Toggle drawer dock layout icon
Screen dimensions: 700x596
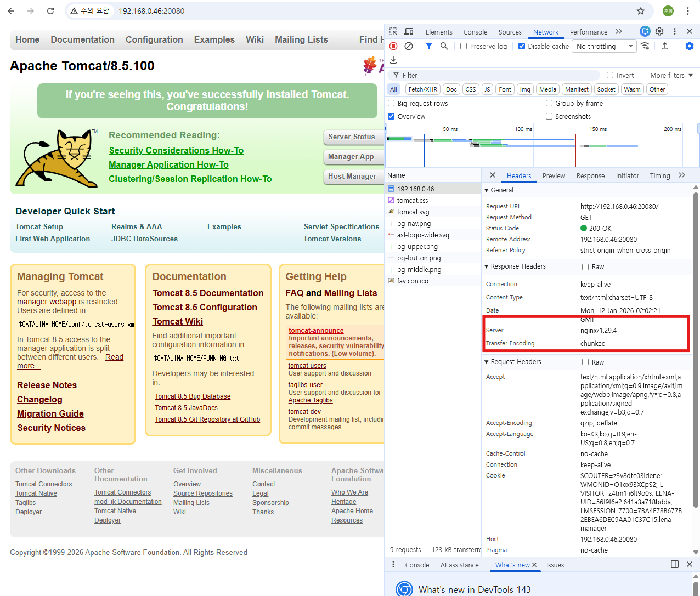(x=675, y=564)
